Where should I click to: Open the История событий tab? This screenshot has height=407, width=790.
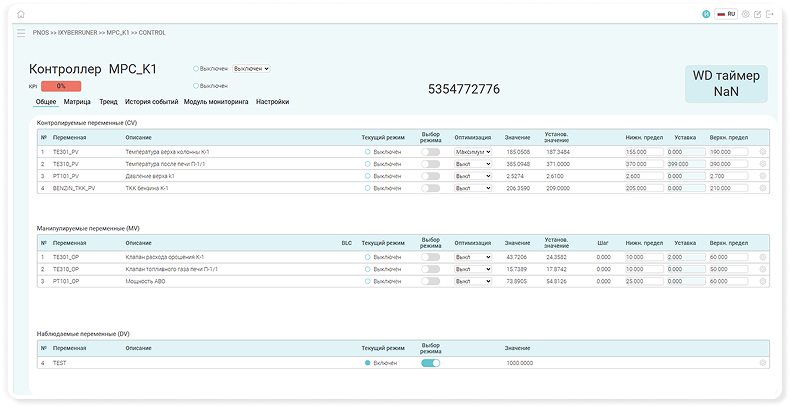(152, 102)
